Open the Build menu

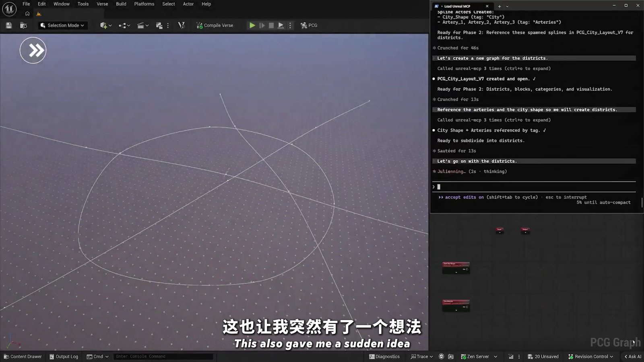pos(121,4)
